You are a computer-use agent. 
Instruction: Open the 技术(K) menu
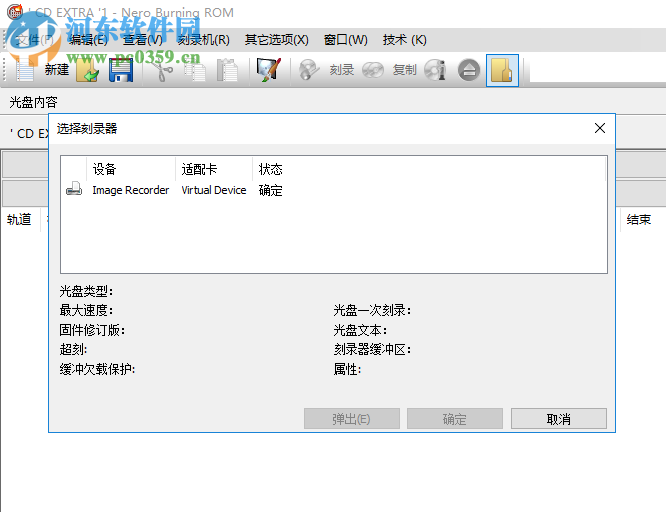click(x=404, y=40)
